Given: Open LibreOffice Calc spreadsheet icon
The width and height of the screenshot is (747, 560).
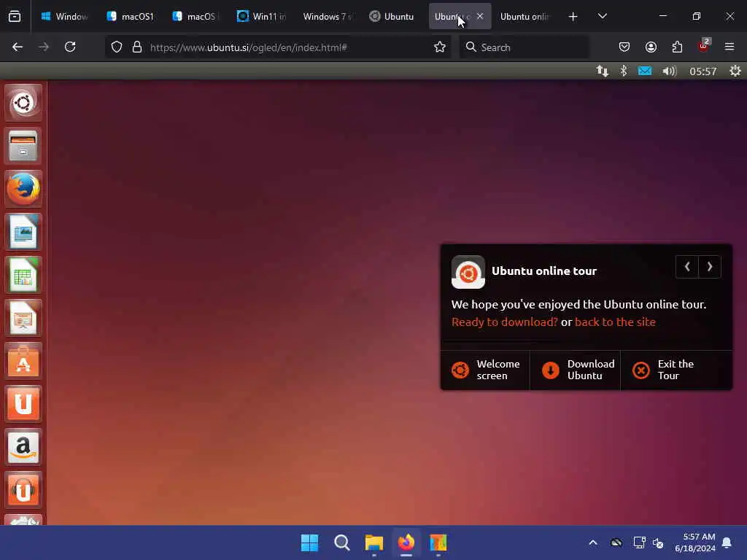Looking at the screenshot, I should tap(23, 275).
